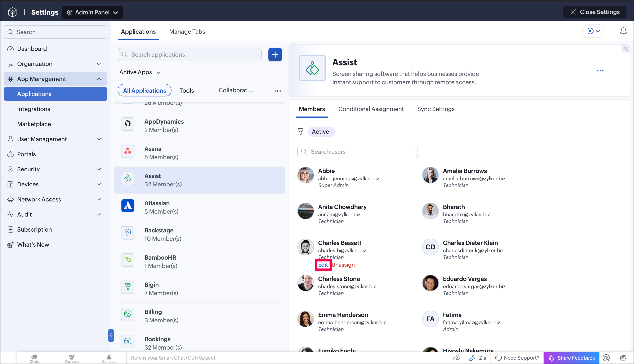Click the filter funnel icon in Members

300,132
